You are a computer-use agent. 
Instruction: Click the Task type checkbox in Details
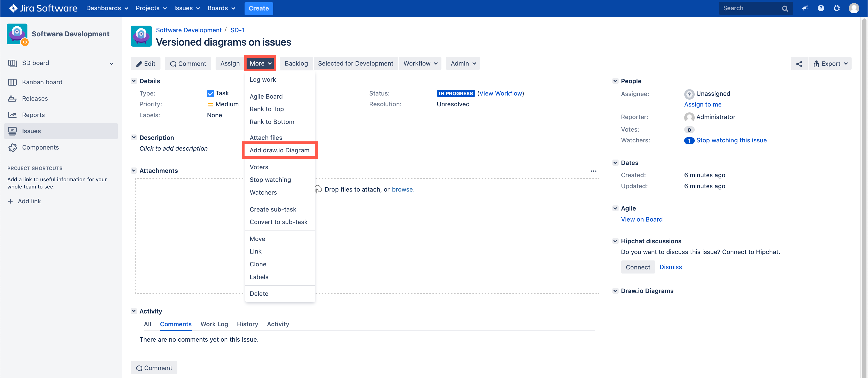(210, 93)
